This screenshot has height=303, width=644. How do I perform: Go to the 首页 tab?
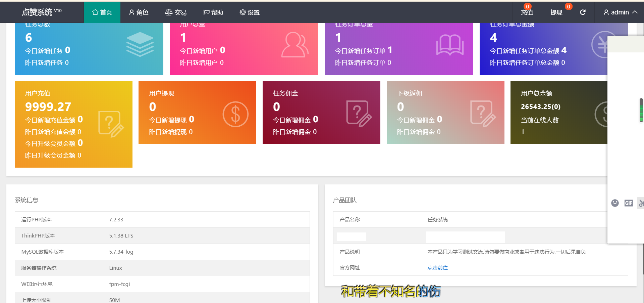pyautogui.click(x=102, y=12)
